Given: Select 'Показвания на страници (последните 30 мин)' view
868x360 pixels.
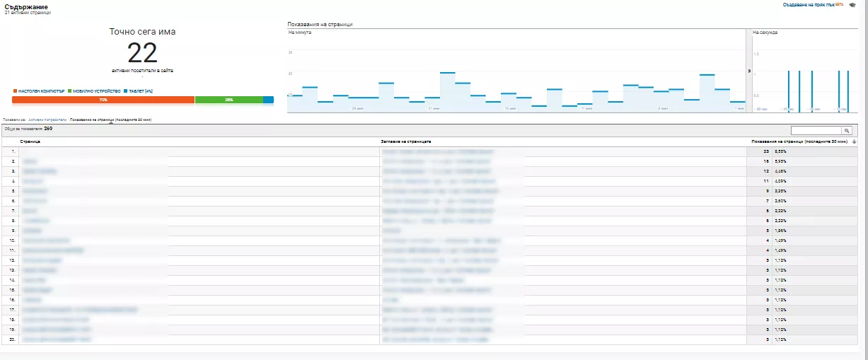Looking at the screenshot, I should click(x=110, y=120).
